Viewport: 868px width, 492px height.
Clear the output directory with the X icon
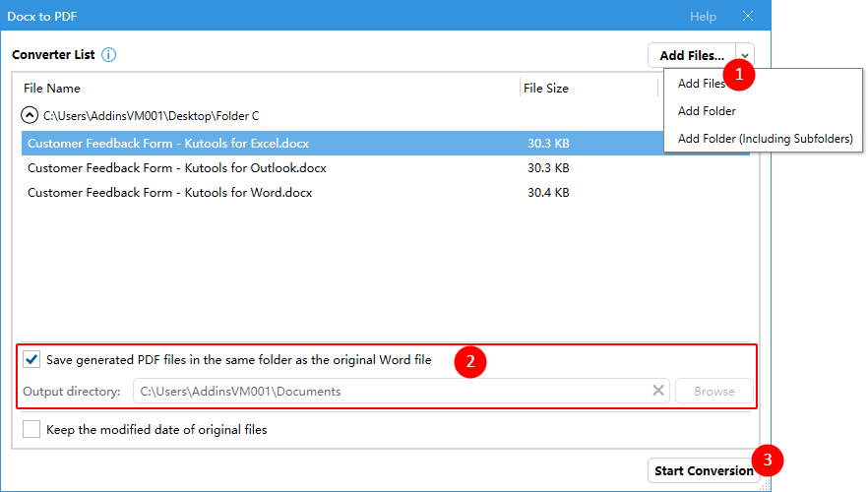(x=658, y=391)
